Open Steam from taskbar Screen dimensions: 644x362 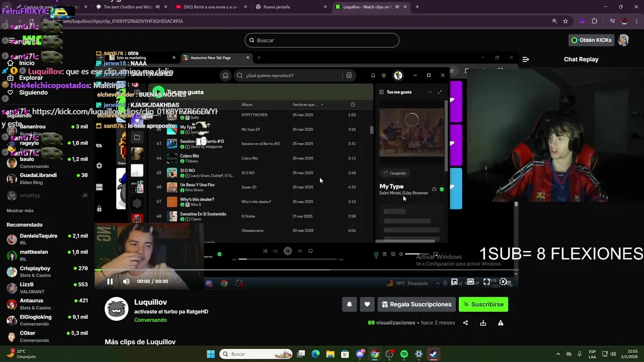433,354
